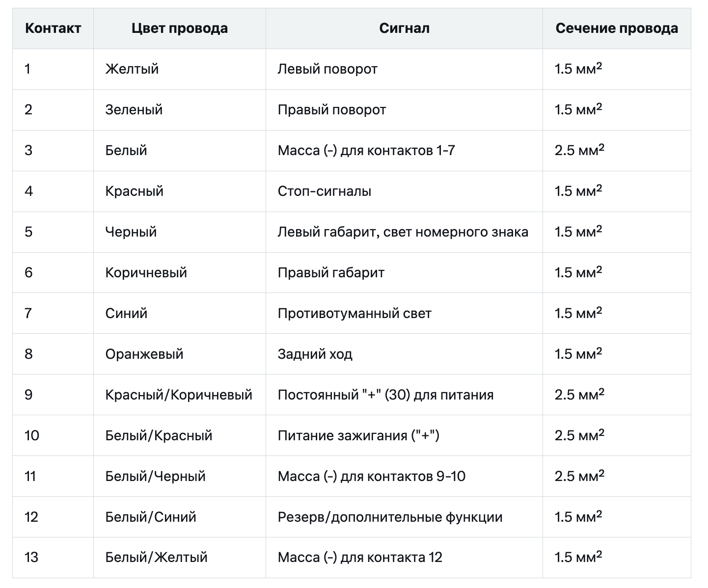The image size is (708, 588).
Task: Select the "Левый поворот" signal cell
Action: pyautogui.click(x=404, y=69)
